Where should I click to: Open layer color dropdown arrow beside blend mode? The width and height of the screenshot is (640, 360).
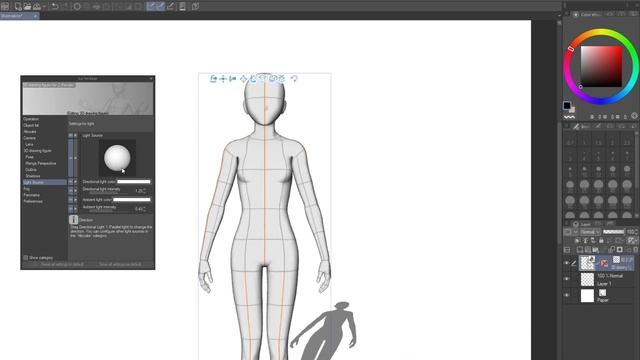coord(576,231)
